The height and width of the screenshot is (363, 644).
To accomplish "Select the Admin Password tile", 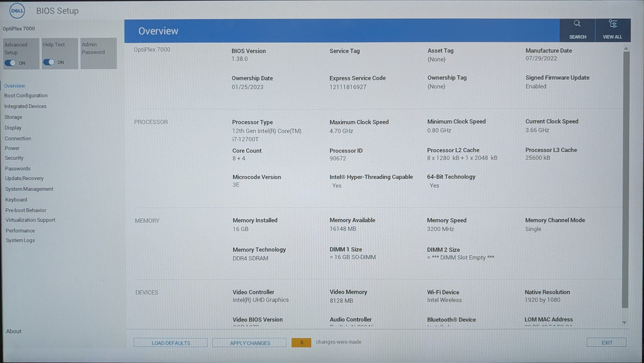I will (99, 53).
